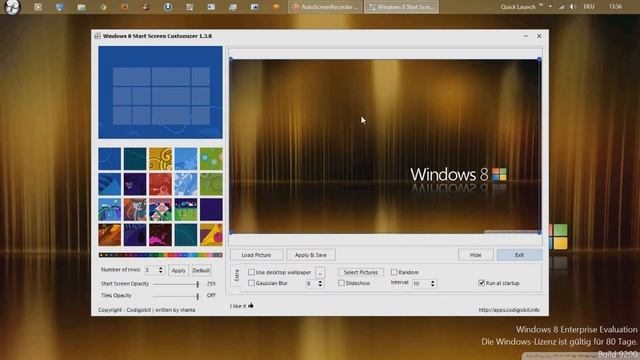
Task: Expand the Quick Launch chevron
Action: (x=541, y=5)
